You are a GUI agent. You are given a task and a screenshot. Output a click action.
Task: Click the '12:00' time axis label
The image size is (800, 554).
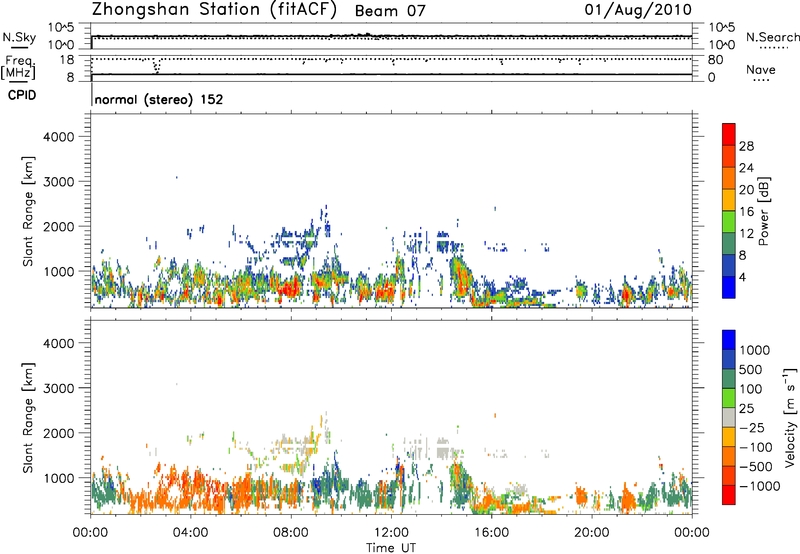point(391,533)
